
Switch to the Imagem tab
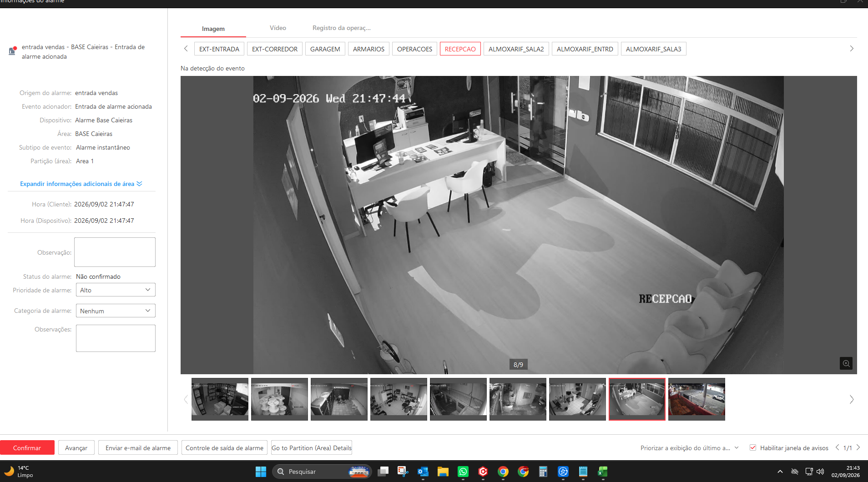[213, 29]
